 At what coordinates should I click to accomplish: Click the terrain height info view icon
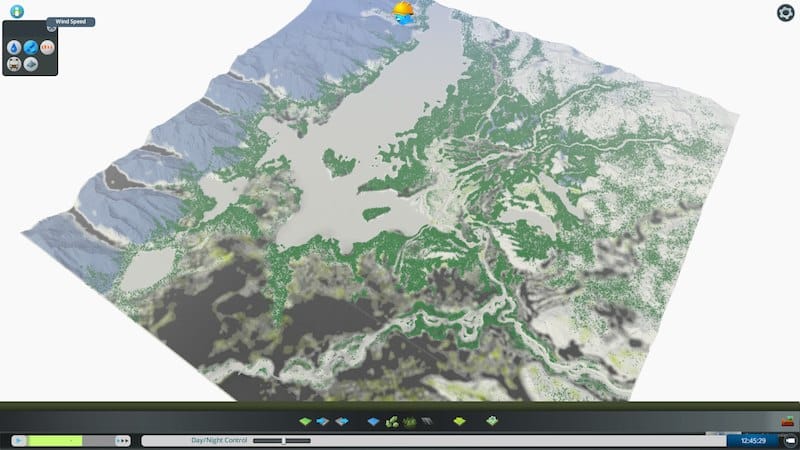[x=31, y=64]
